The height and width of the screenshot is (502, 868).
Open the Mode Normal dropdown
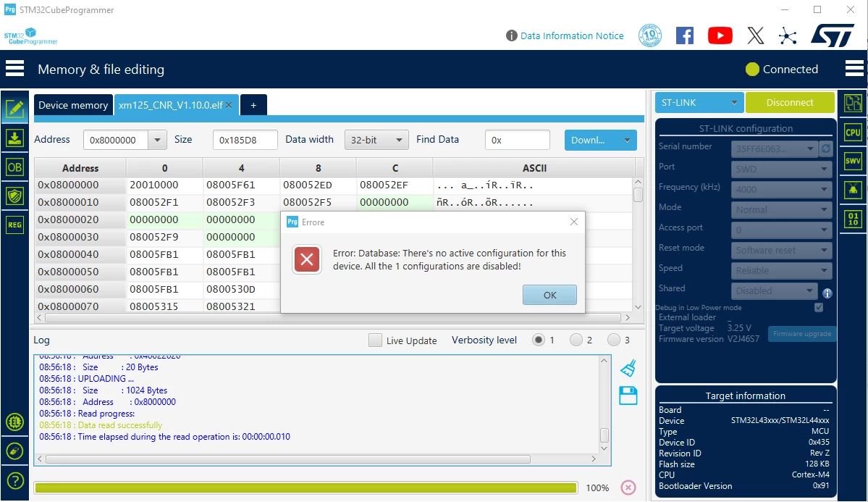pos(781,209)
